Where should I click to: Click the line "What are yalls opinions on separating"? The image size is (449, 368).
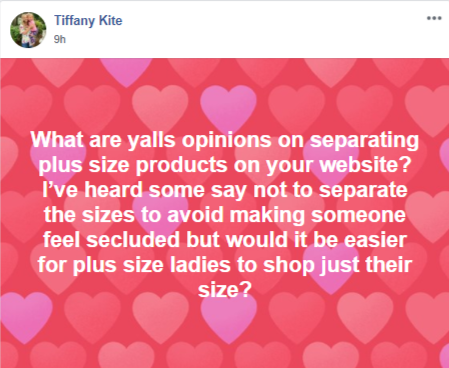click(x=225, y=140)
